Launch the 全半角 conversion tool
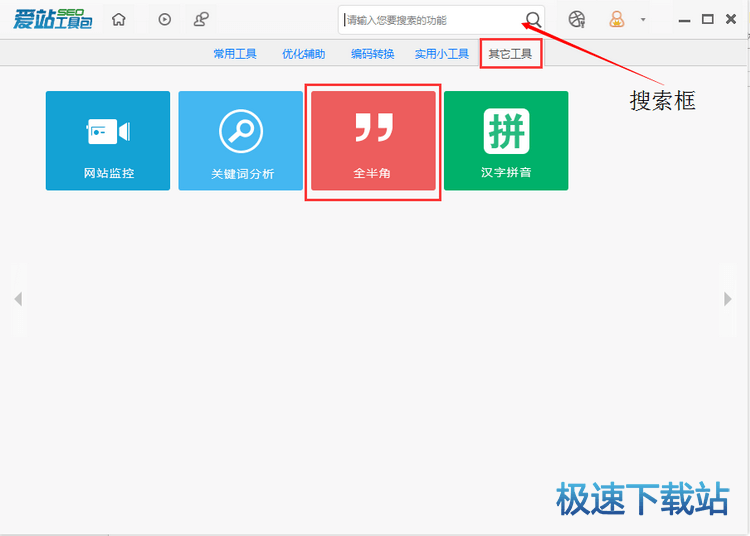750x536 pixels. point(373,141)
